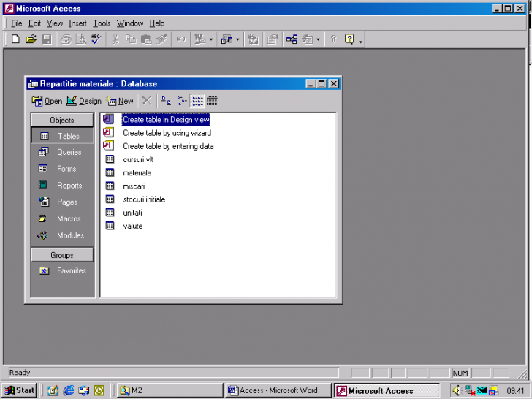Open the Relationships window icon
This screenshot has height=399, width=532.
[292, 39]
